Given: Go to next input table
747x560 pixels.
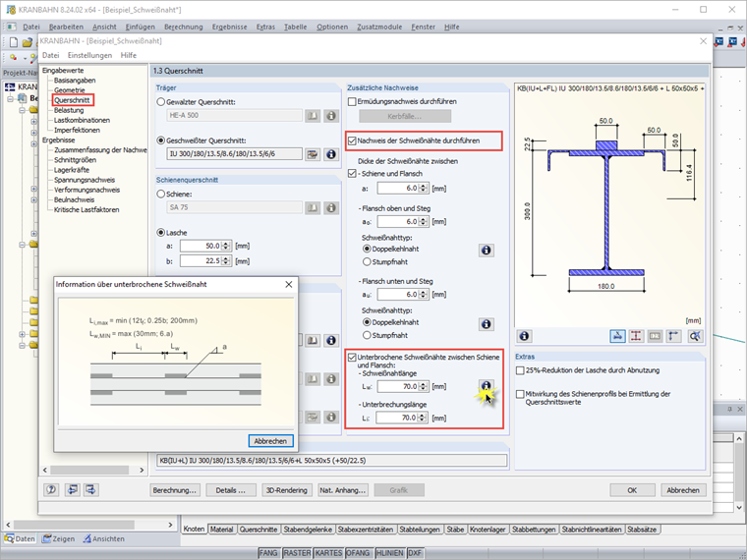Looking at the screenshot, I should click(x=91, y=489).
